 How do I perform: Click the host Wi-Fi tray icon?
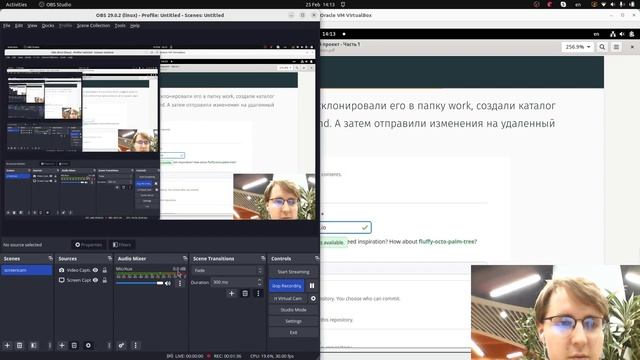point(603,4)
